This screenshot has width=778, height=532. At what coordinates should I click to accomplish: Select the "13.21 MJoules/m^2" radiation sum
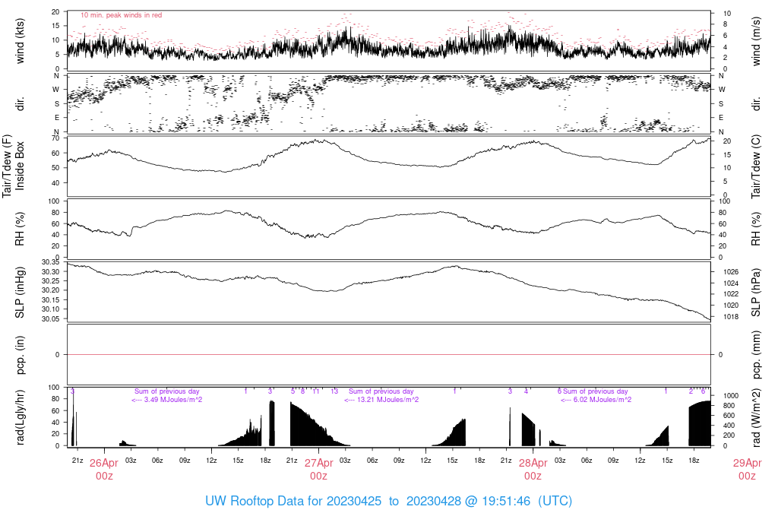[x=388, y=400]
